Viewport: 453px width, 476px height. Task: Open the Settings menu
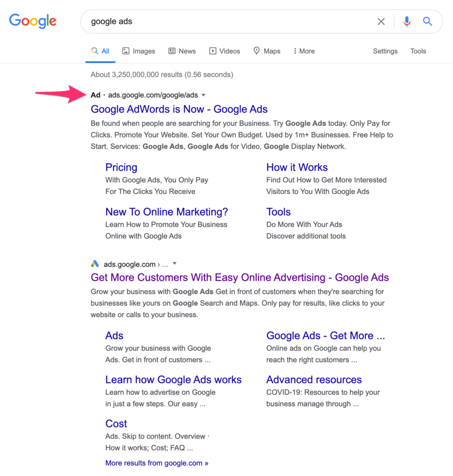point(385,51)
